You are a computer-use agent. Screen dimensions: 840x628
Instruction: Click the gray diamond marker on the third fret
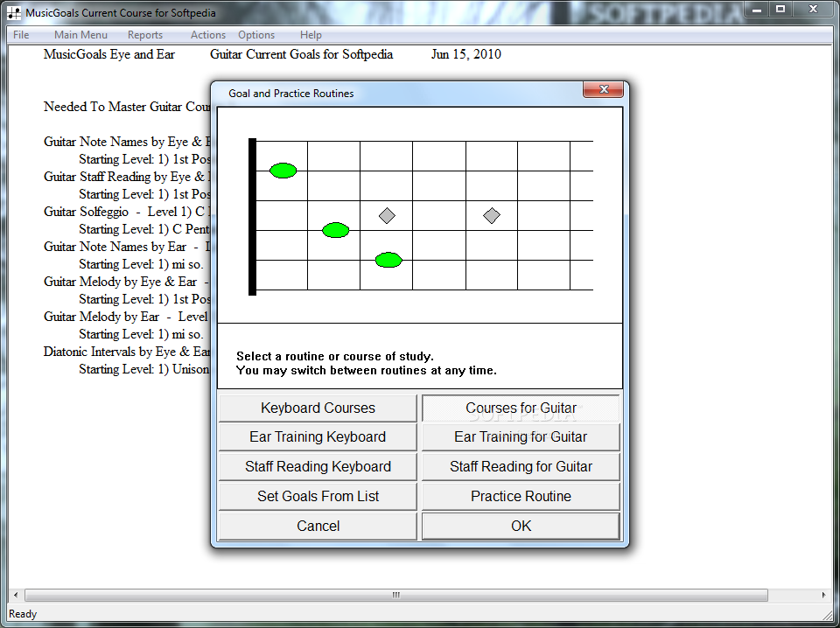pos(387,216)
